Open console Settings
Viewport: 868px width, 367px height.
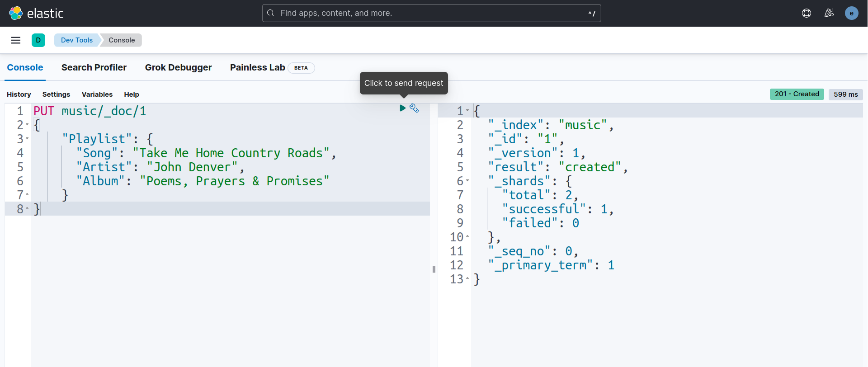tap(56, 94)
